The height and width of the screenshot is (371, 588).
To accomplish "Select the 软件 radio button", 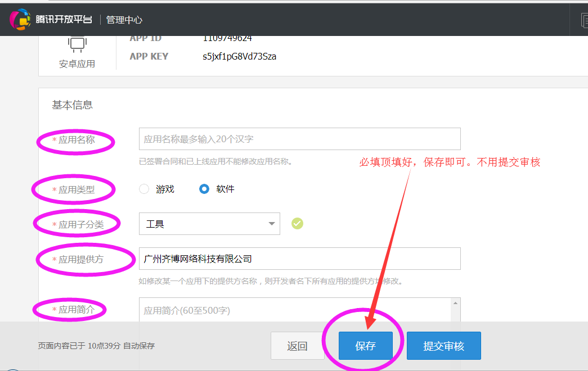I will pos(204,189).
